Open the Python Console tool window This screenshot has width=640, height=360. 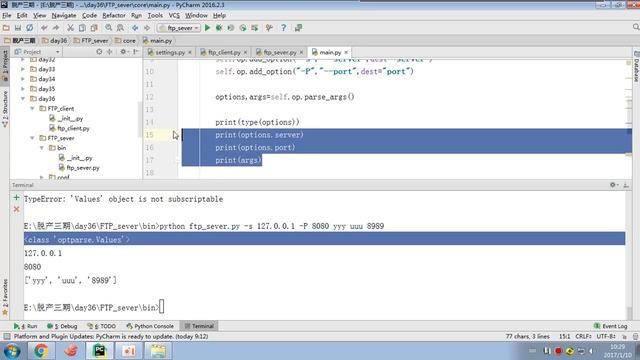click(x=150, y=326)
